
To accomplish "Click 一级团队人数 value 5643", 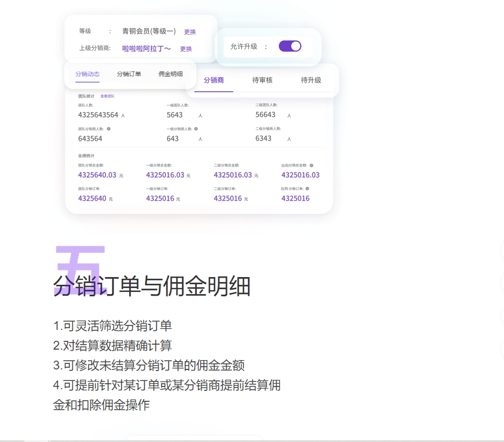I will point(175,115).
